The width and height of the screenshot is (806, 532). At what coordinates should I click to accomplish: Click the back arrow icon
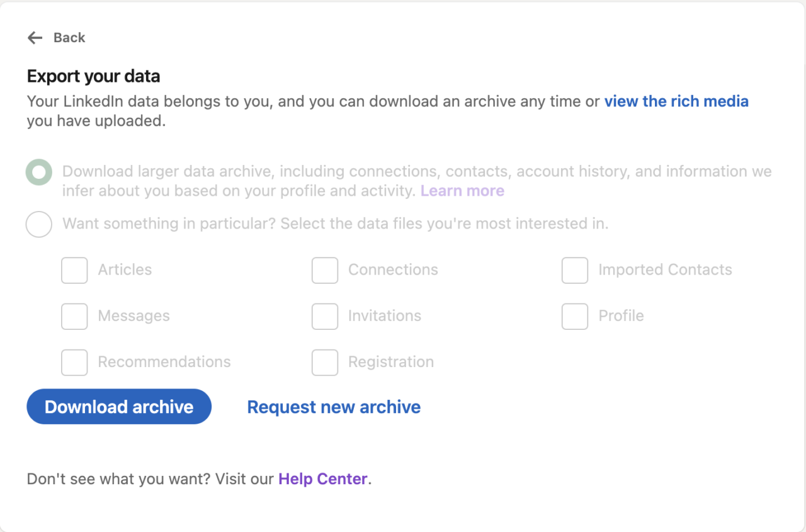point(35,38)
